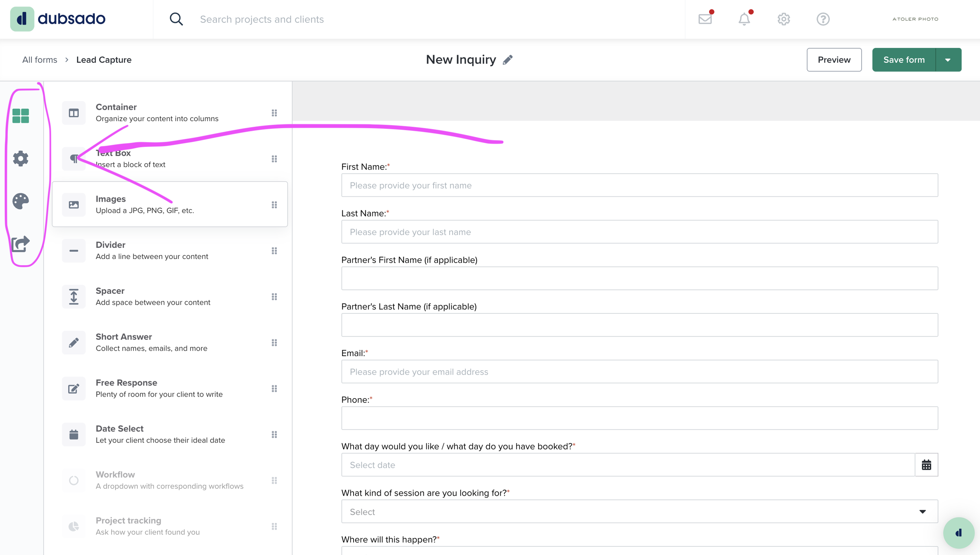This screenshot has width=980, height=555.
Task: Open the mail inbox icon
Action: point(705,19)
